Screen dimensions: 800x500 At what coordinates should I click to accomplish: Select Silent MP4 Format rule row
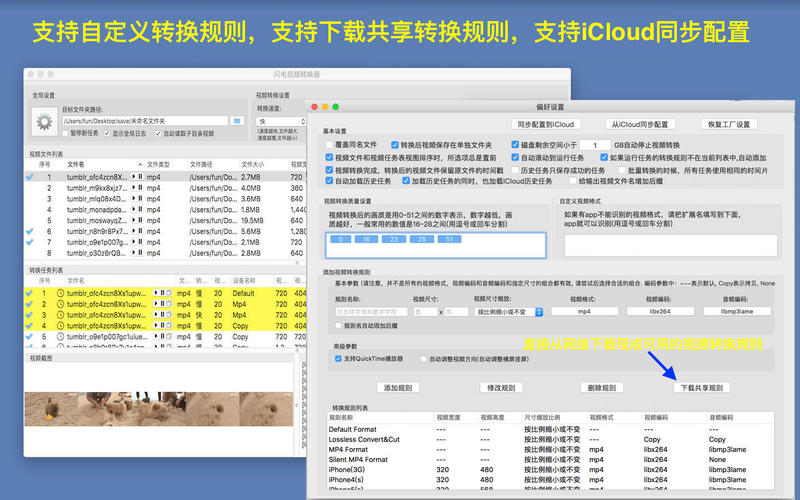550,459
